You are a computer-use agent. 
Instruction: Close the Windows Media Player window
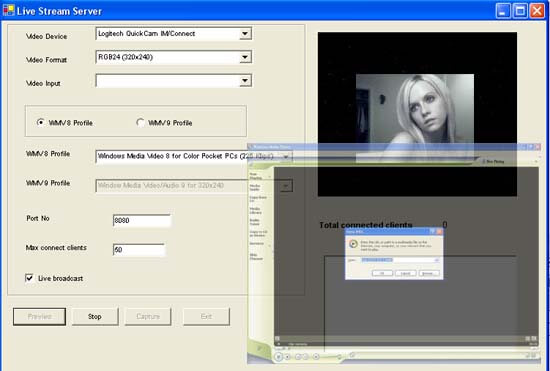coord(537,147)
